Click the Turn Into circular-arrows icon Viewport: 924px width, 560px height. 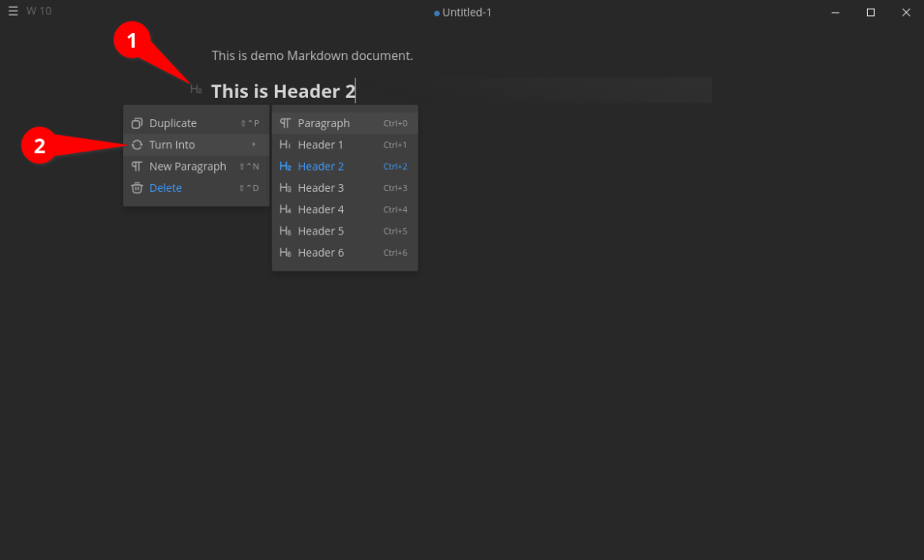[137, 145]
